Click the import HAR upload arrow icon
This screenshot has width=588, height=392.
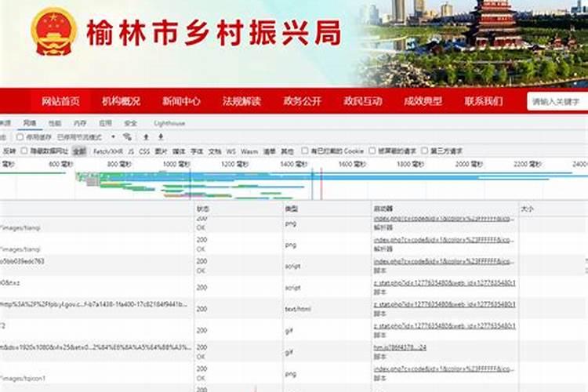(145, 136)
